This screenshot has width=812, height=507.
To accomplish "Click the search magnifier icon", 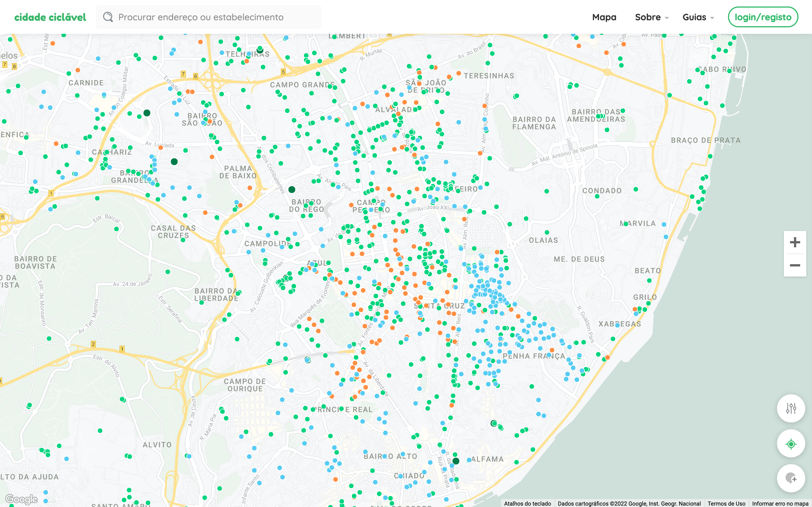I will click(108, 17).
